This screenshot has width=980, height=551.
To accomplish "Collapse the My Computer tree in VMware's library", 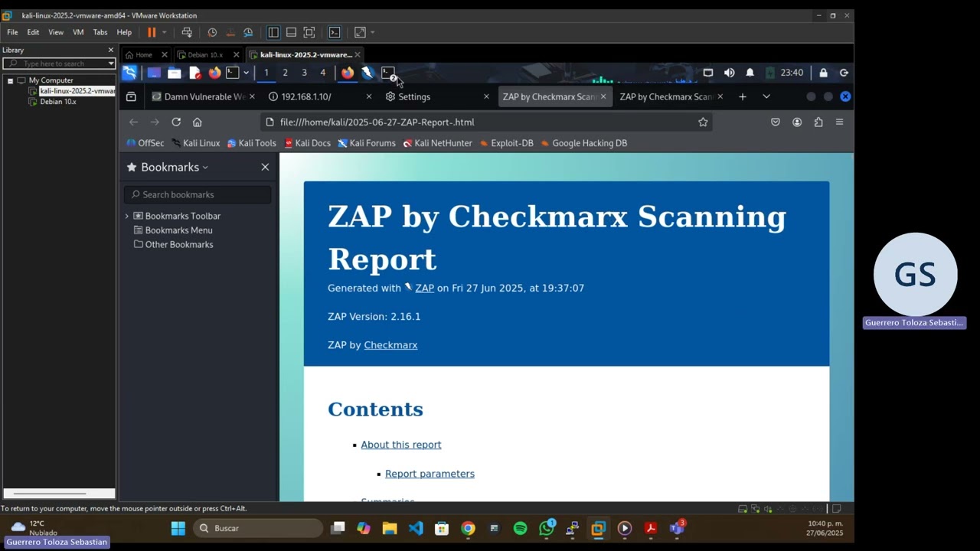I will 10,80.
